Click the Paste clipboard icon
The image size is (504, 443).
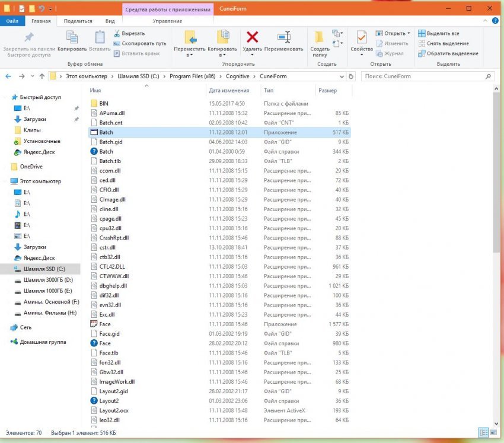click(x=100, y=37)
